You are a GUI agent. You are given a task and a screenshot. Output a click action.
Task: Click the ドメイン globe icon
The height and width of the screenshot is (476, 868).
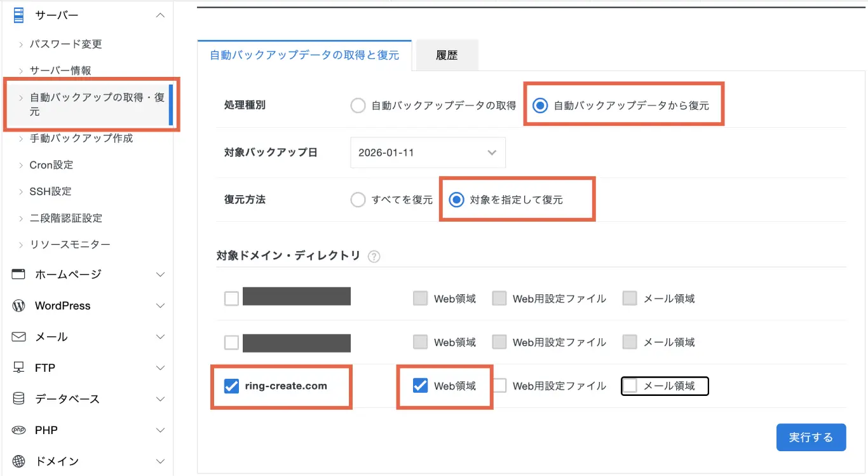pyautogui.click(x=18, y=461)
